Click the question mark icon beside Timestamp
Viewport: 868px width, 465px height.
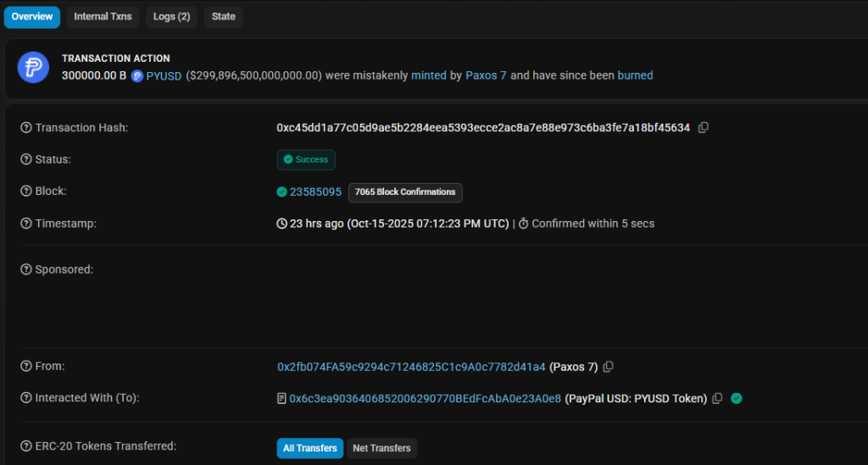click(x=25, y=224)
